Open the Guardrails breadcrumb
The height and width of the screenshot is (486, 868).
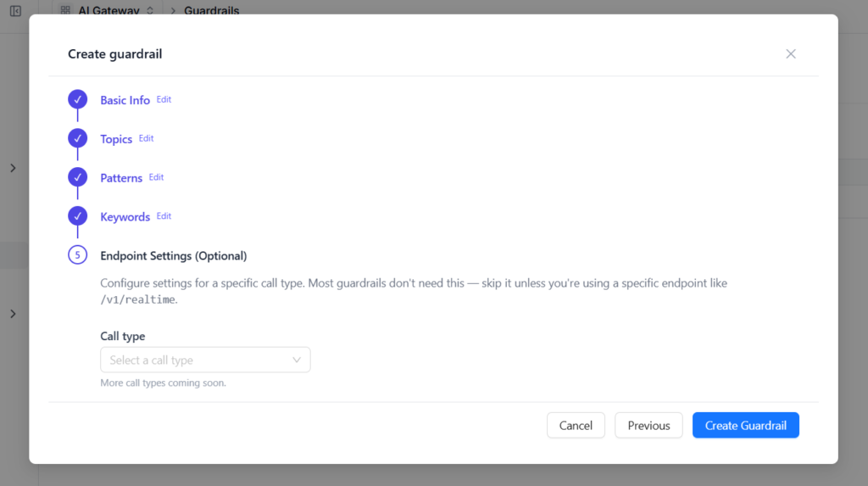coord(211,10)
